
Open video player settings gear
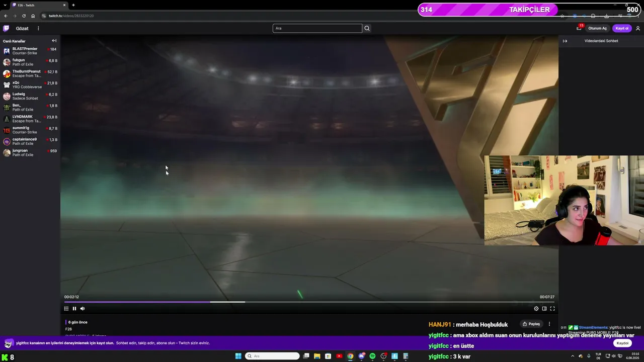(536, 309)
